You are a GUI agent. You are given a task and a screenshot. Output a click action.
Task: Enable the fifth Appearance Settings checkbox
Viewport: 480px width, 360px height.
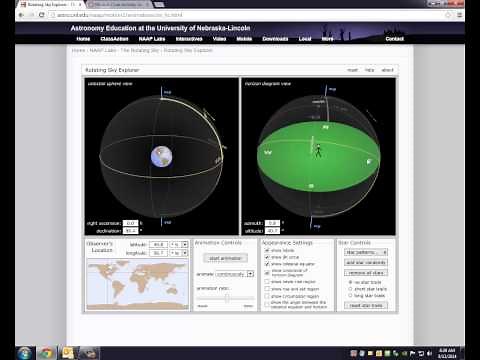[x=267, y=282]
